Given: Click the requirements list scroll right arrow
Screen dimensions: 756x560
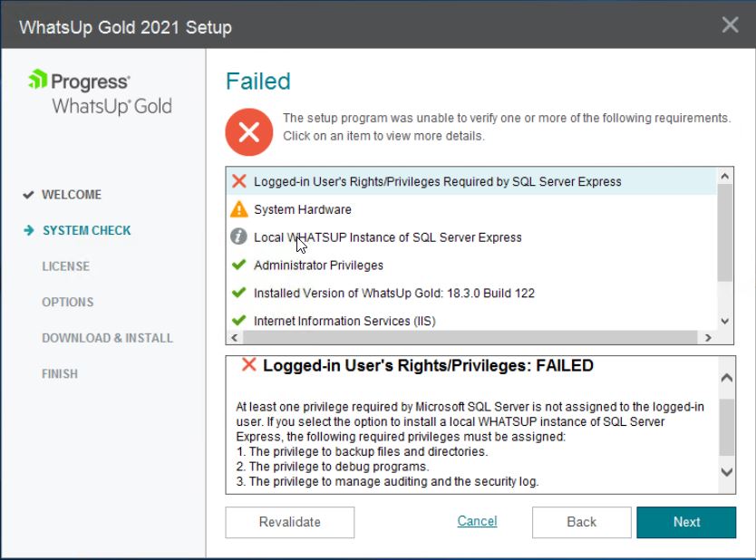Looking at the screenshot, I should coord(708,337).
